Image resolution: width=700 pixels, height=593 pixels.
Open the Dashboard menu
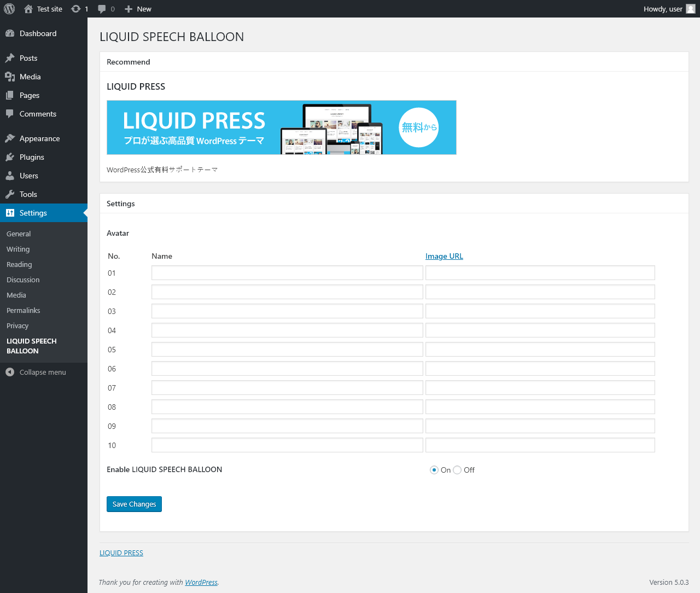tap(44, 33)
